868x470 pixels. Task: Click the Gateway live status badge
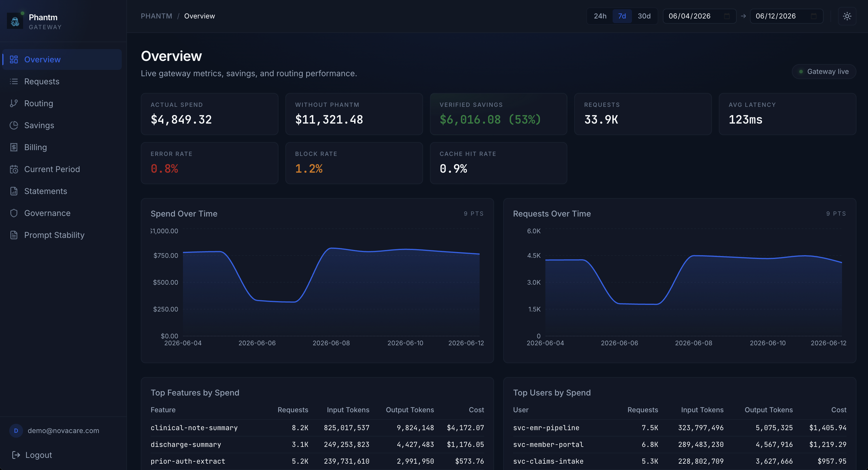(824, 72)
